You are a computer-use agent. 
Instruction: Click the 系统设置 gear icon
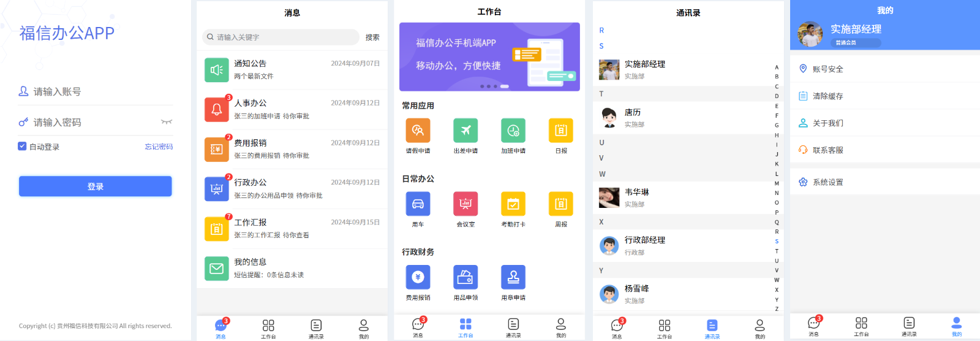(x=803, y=182)
